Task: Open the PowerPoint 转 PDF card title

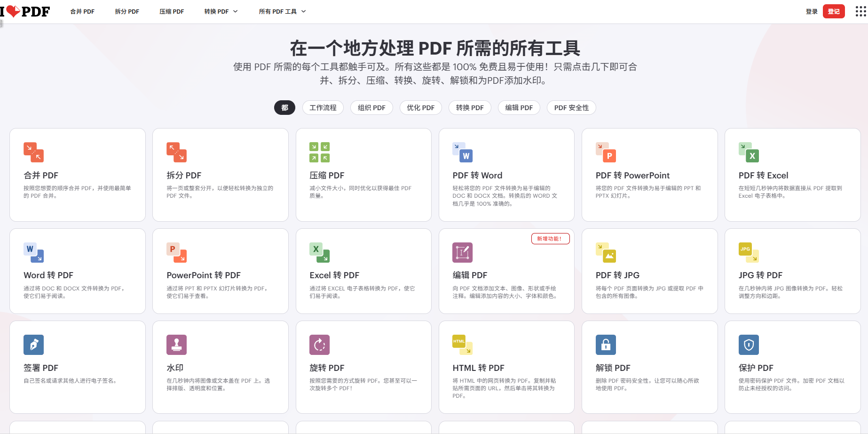Action: click(x=204, y=275)
